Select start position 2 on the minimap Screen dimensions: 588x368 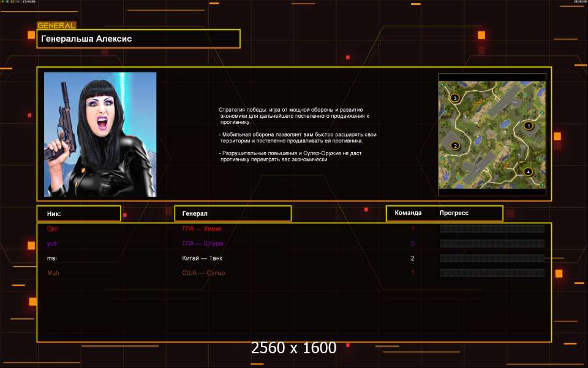pyautogui.click(x=455, y=145)
